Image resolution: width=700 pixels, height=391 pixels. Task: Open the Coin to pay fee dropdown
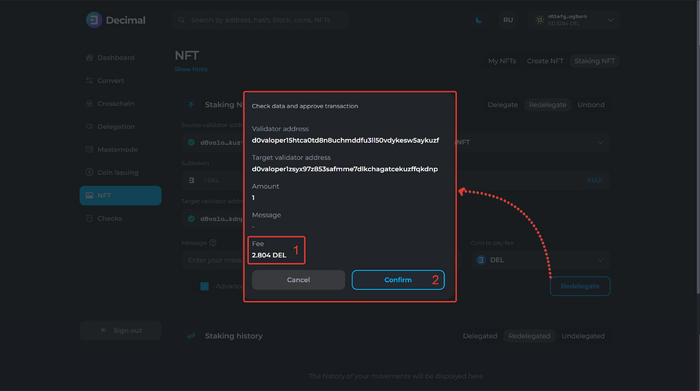[540, 260]
